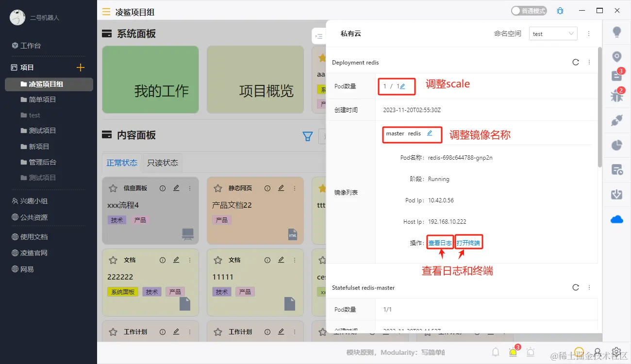Viewport: 631px width, 364px height.
Task: Click the Host Ip value 192.168.10.222
Action: [447, 222]
